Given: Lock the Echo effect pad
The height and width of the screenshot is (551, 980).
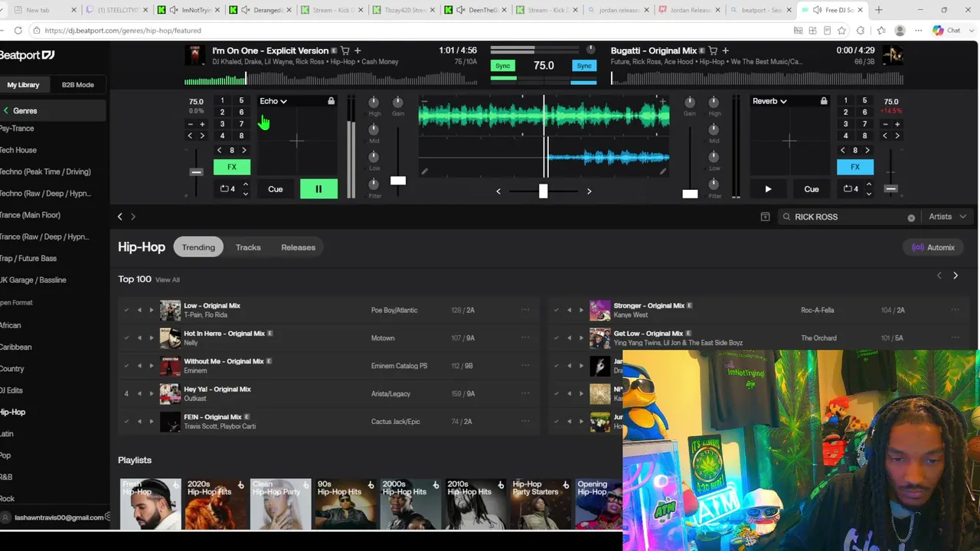Looking at the screenshot, I should (x=331, y=101).
